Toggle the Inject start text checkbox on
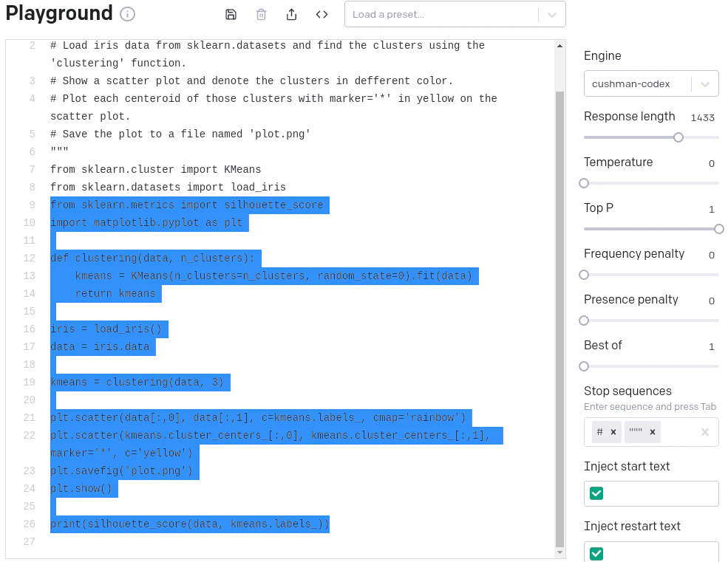 coord(596,493)
